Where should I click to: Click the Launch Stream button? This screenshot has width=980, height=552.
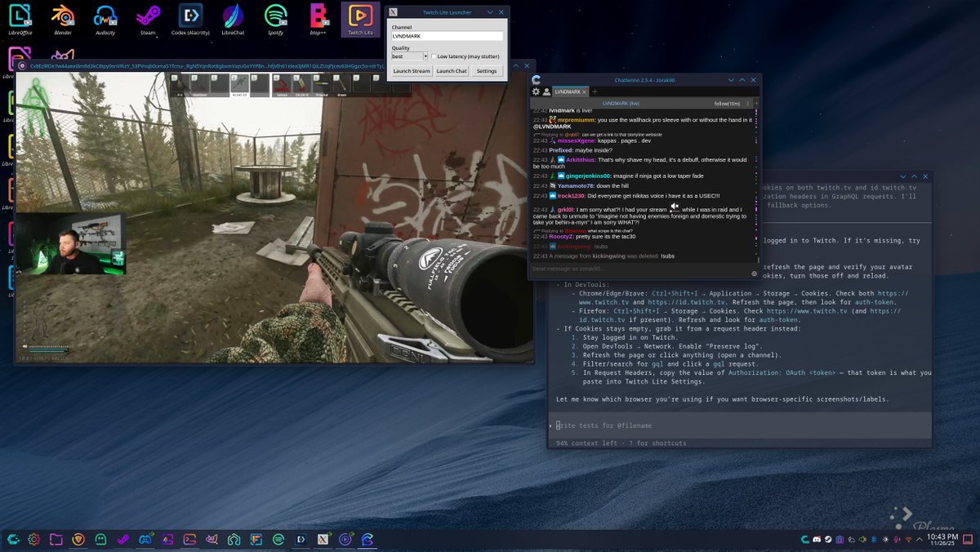click(x=411, y=71)
